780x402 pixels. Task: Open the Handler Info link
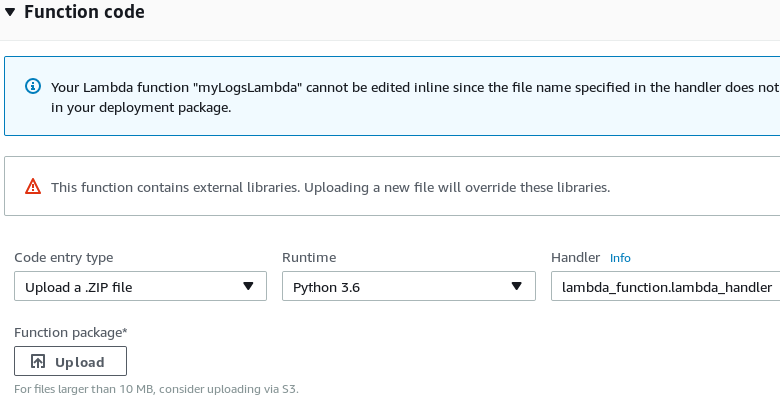click(620, 258)
